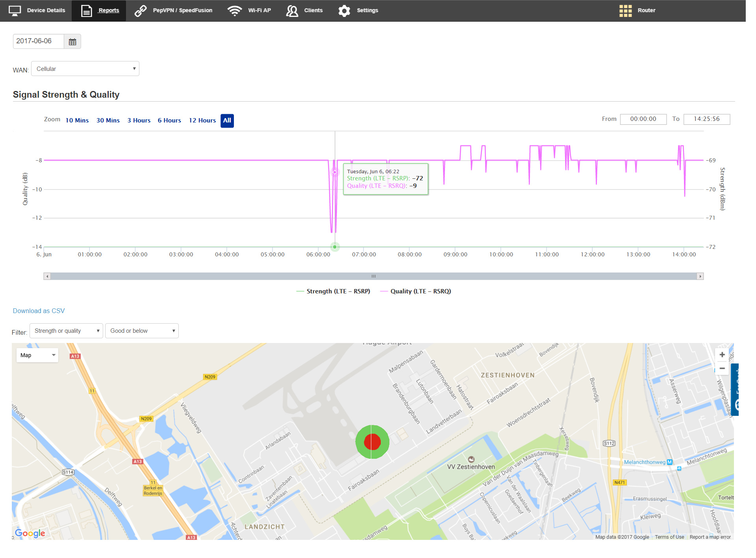Screen dimensions: 756x558
Task: Click the Google logo on the map
Action: click(30, 533)
